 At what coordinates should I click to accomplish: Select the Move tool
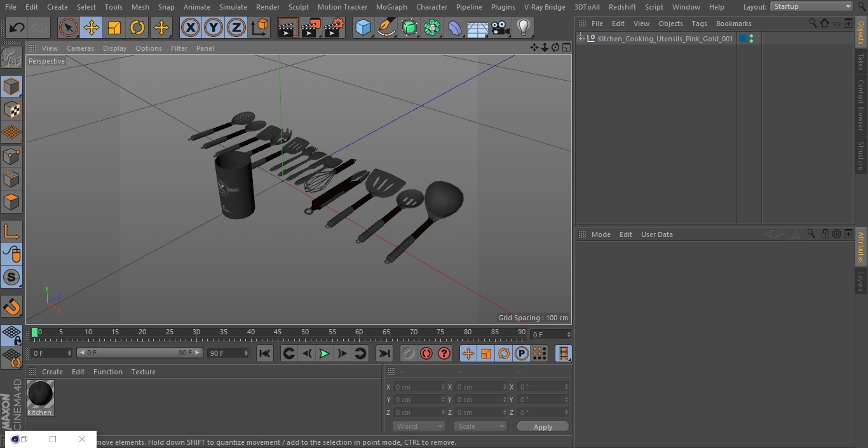tap(92, 27)
